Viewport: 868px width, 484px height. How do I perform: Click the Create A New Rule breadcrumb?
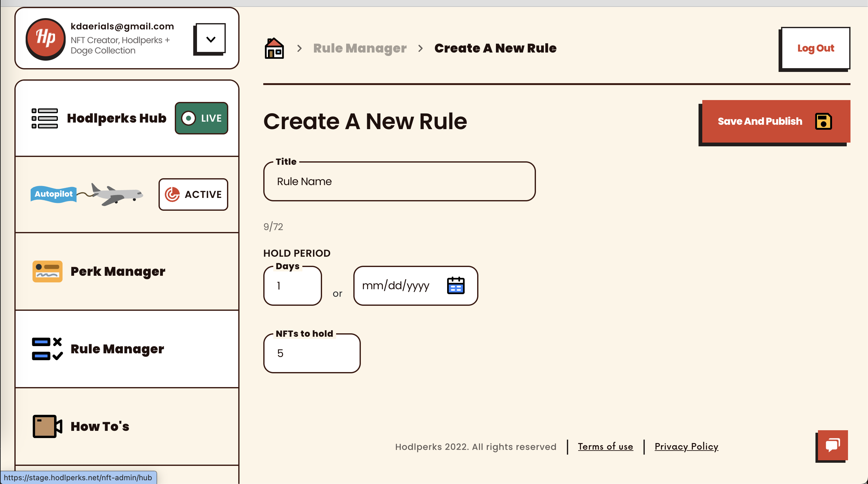click(495, 48)
